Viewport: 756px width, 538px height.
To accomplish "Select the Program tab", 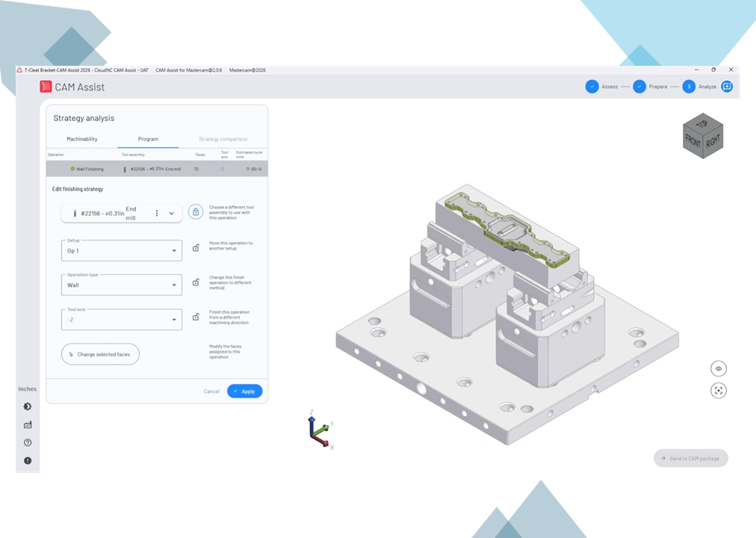I will point(148,139).
